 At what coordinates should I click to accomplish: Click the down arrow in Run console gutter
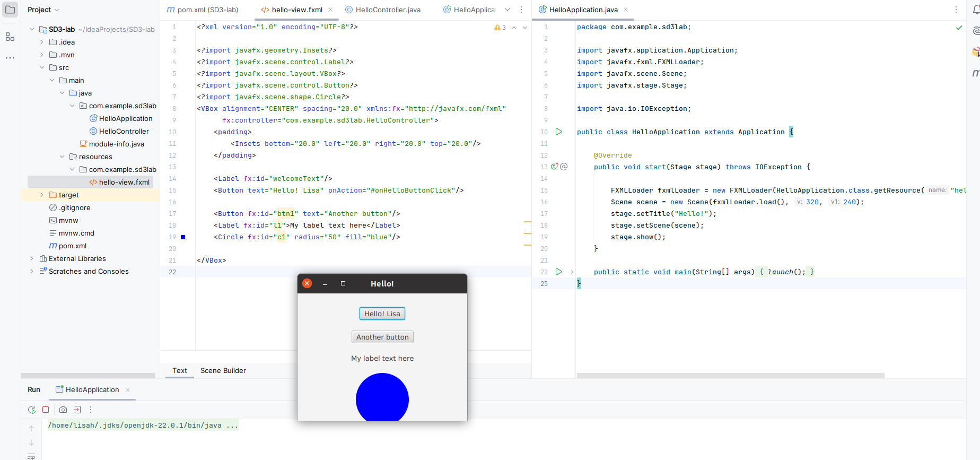[31, 442]
